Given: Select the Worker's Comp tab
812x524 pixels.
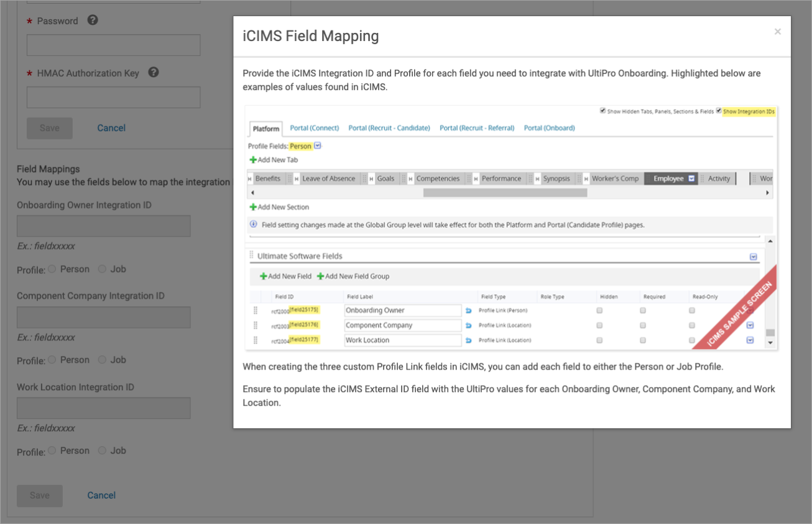Looking at the screenshot, I should click(615, 179).
